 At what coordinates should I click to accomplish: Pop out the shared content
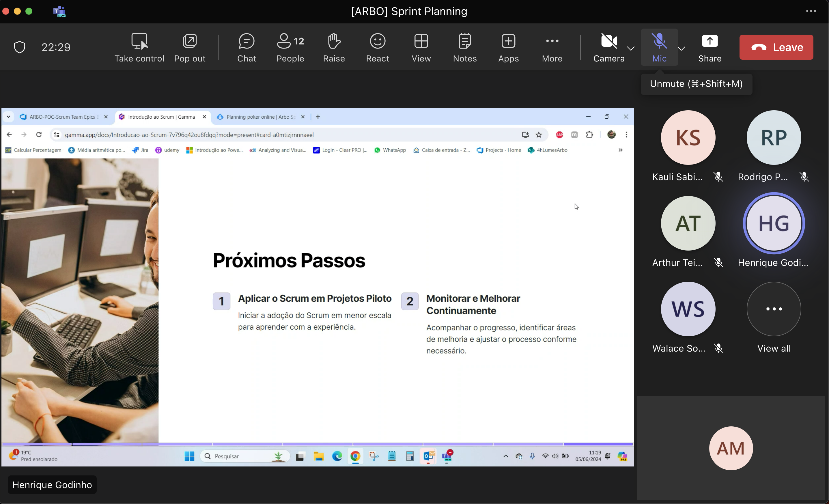(190, 47)
